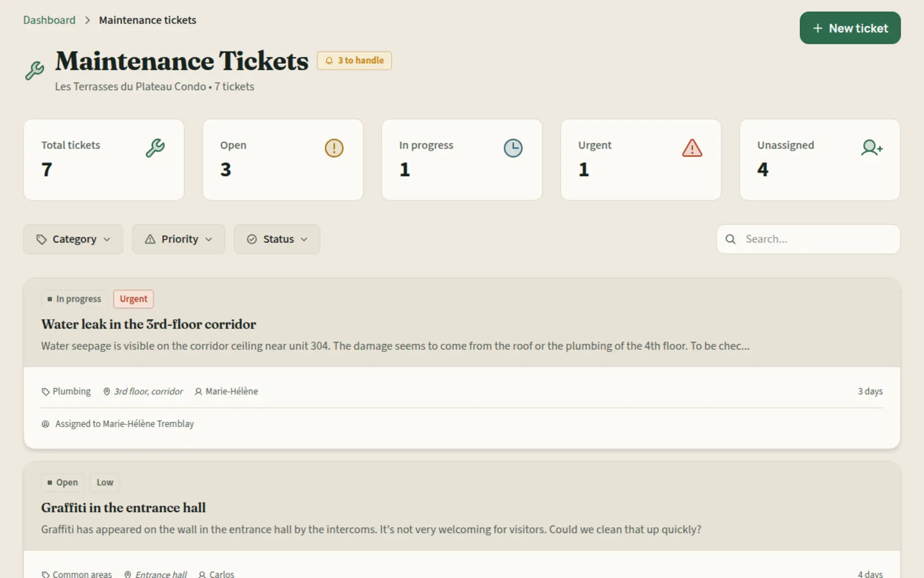Click the water seepage description text
The width and height of the screenshot is (924, 578).
395,346
